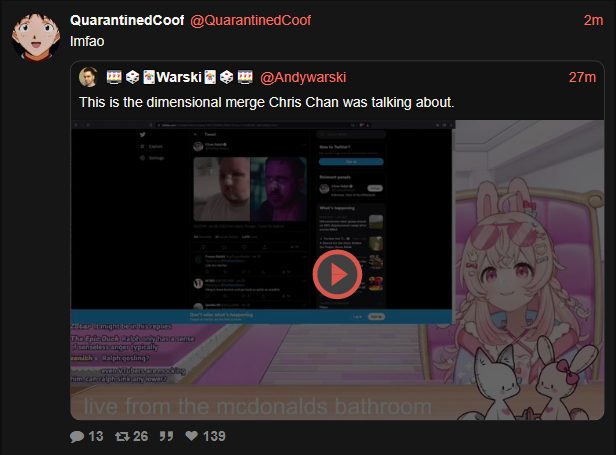Open the @QuarantinedCoof handle link
The height and width of the screenshot is (455, 616).
[x=251, y=20]
